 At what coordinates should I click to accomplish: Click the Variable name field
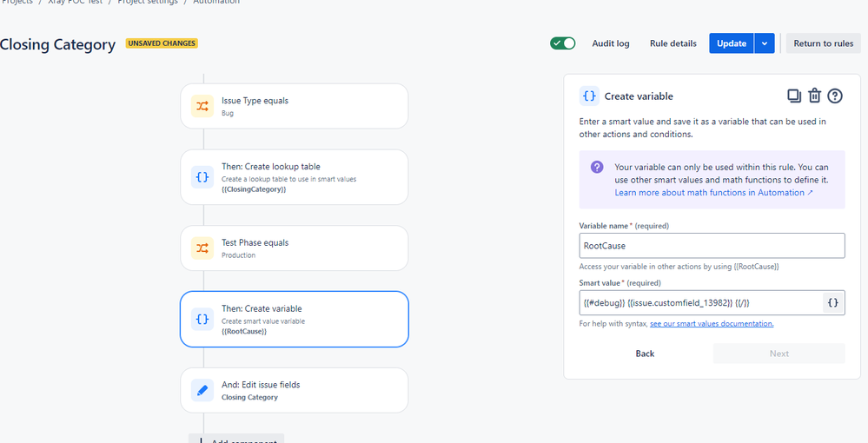point(712,245)
